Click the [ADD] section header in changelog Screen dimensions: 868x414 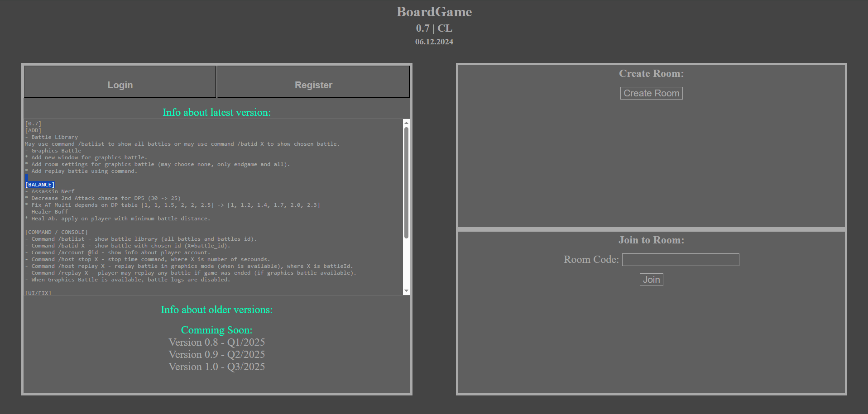coord(33,130)
